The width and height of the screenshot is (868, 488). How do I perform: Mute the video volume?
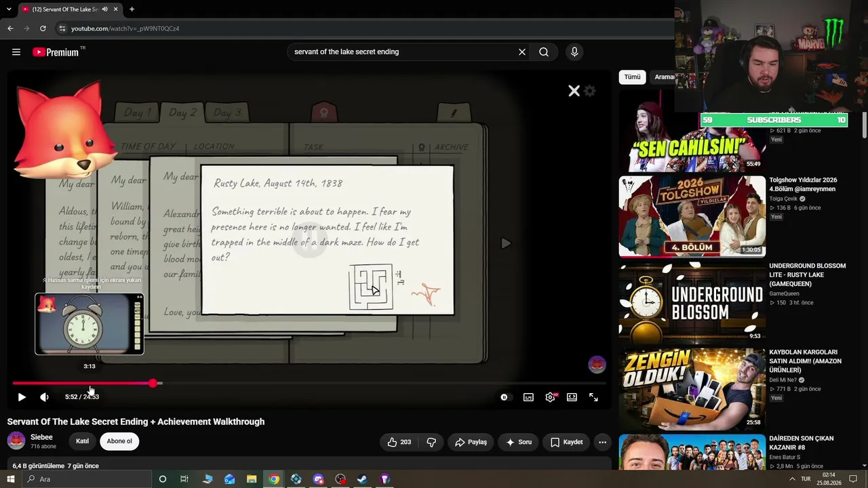[x=44, y=397]
